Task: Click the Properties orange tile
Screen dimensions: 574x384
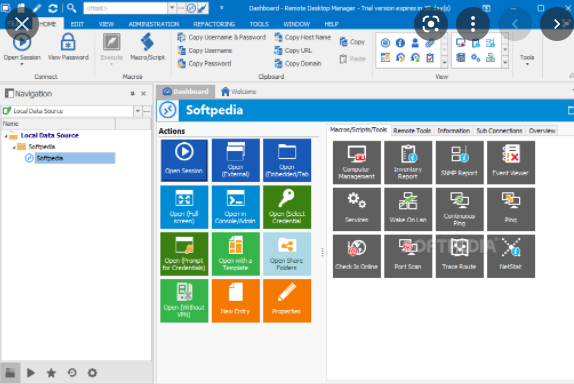Action: click(287, 301)
